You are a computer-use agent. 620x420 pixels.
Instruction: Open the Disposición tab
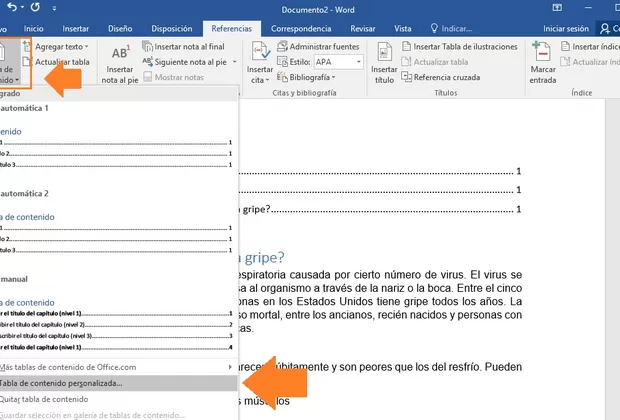(172, 28)
